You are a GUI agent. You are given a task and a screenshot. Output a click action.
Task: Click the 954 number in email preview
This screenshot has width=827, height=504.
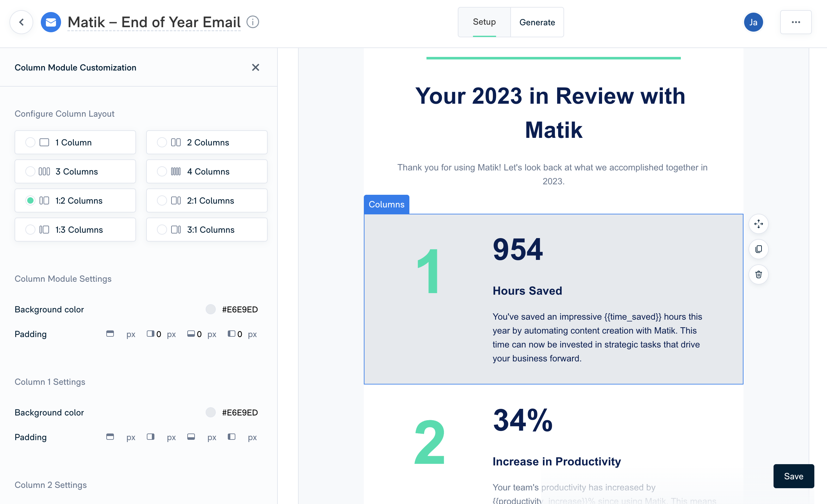[x=518, y=249]
